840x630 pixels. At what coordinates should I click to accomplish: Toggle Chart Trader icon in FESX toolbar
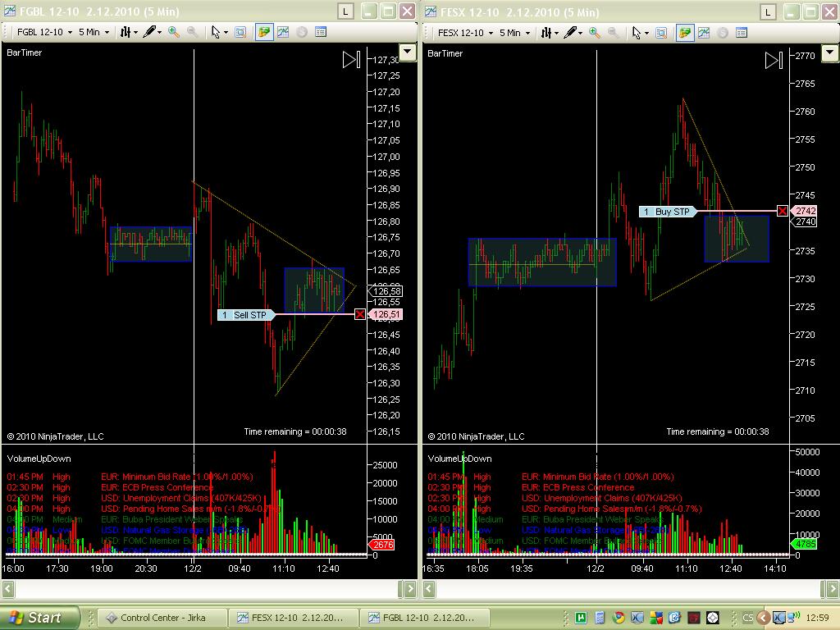tap(684, 33)
